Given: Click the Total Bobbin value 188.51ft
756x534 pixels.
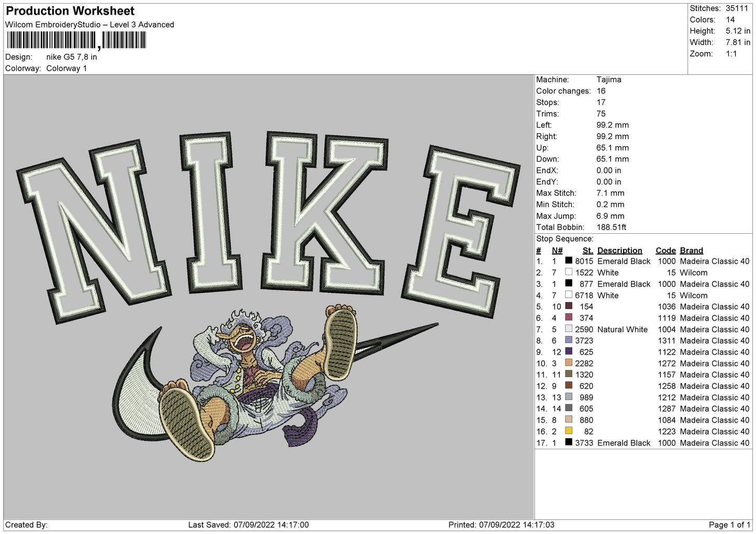Looking at the screenshot, I should (612, 228).
